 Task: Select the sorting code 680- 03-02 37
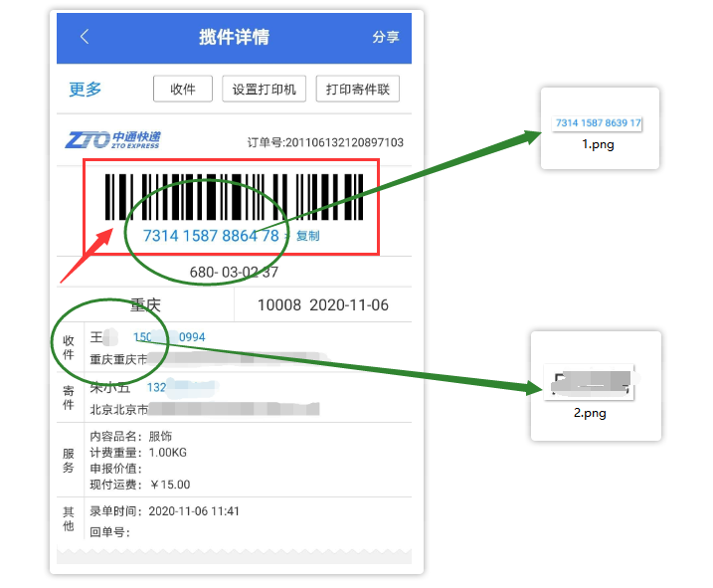pos(234,273)
